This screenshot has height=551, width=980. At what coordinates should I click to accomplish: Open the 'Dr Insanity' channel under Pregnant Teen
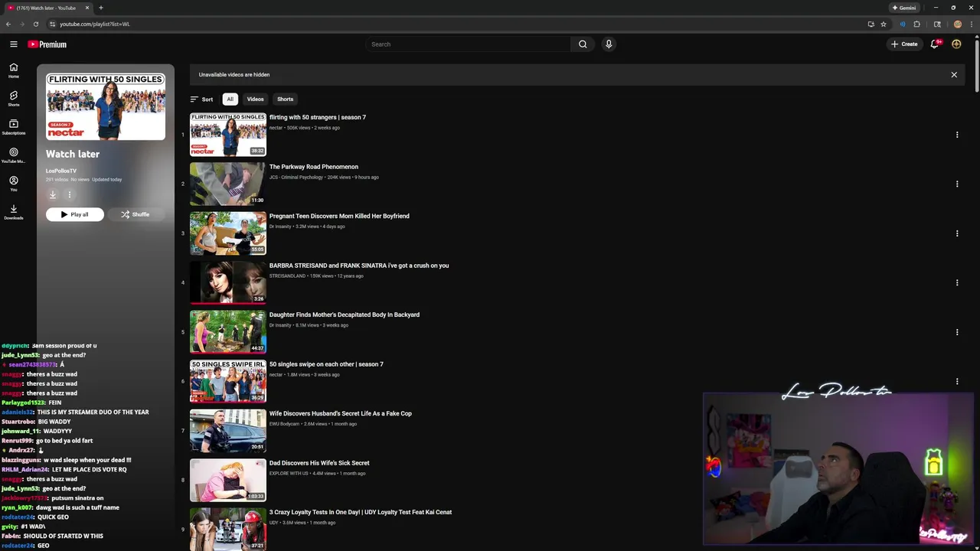(x=280, y=227)
